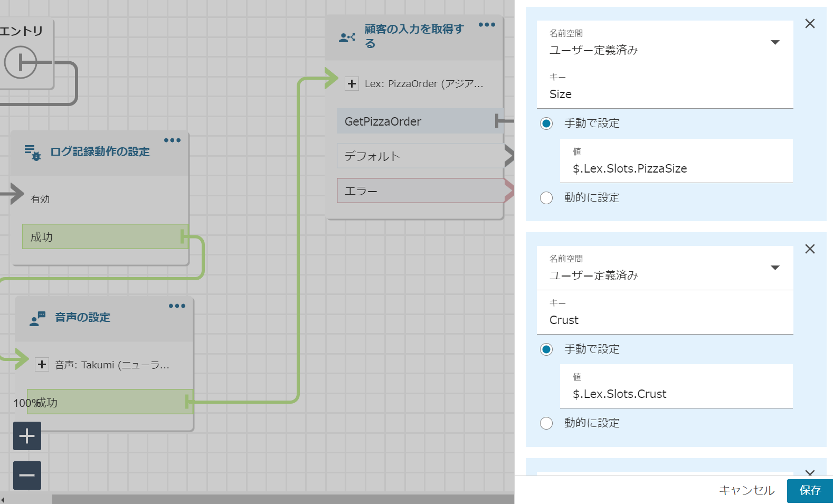833x504 pixels.
Task: Select 手動で設定 radio for Size attribute
Action: point(546,123)
